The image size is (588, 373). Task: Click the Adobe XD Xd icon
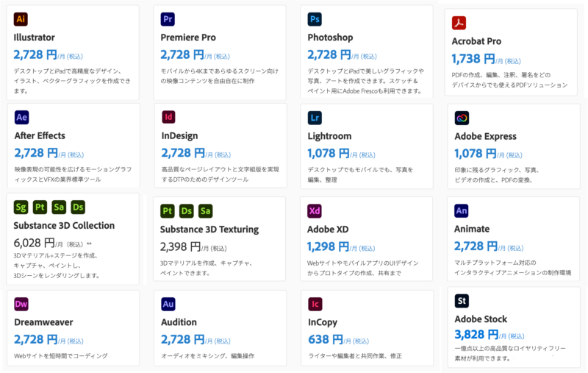pyautogui.click(x=315, y=211)
